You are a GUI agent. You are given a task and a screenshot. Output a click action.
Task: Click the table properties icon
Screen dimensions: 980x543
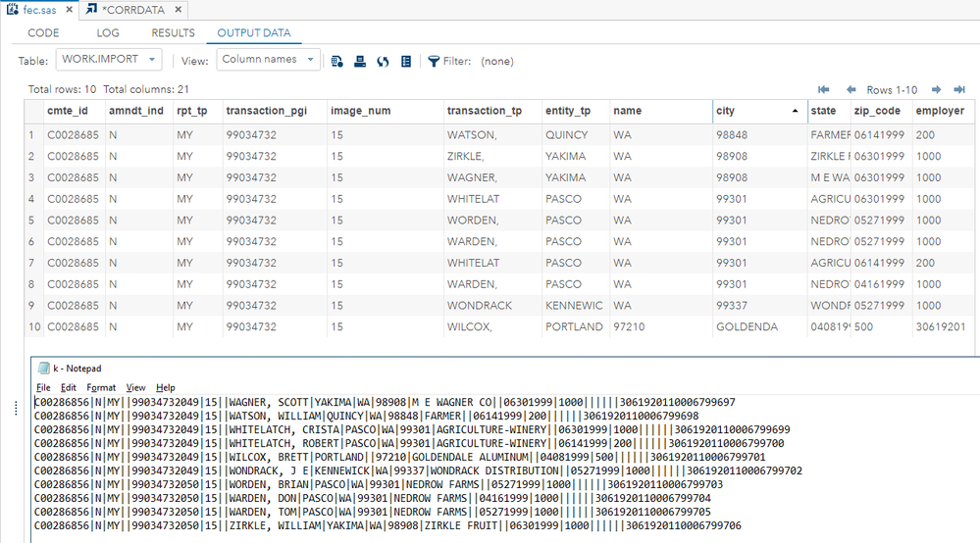pos(405,61)
